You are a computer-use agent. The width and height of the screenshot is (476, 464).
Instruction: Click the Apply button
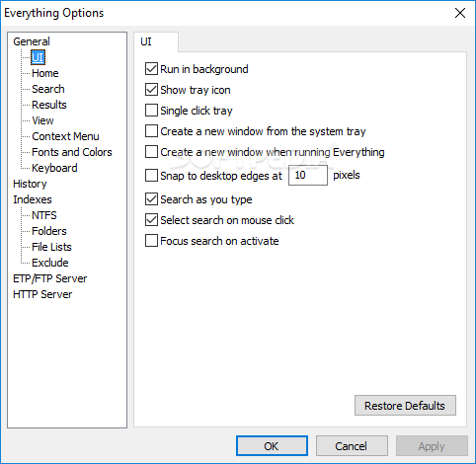pos(432,446)
